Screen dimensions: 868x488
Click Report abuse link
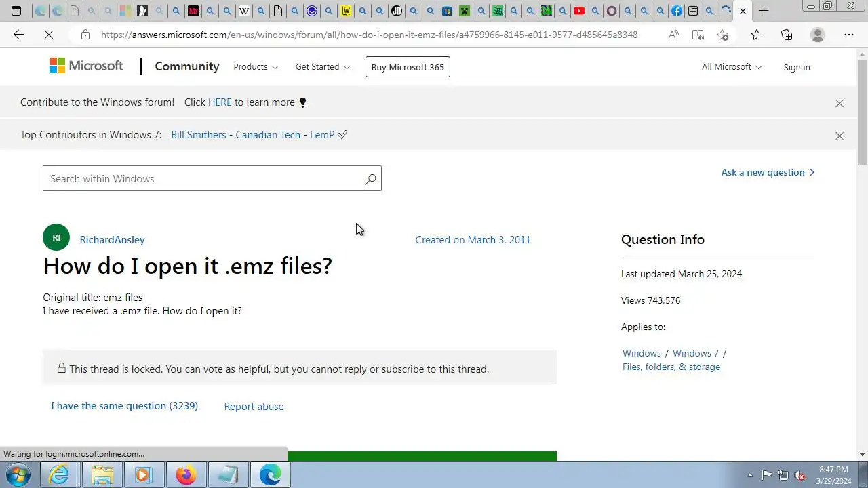coord(254,406)
